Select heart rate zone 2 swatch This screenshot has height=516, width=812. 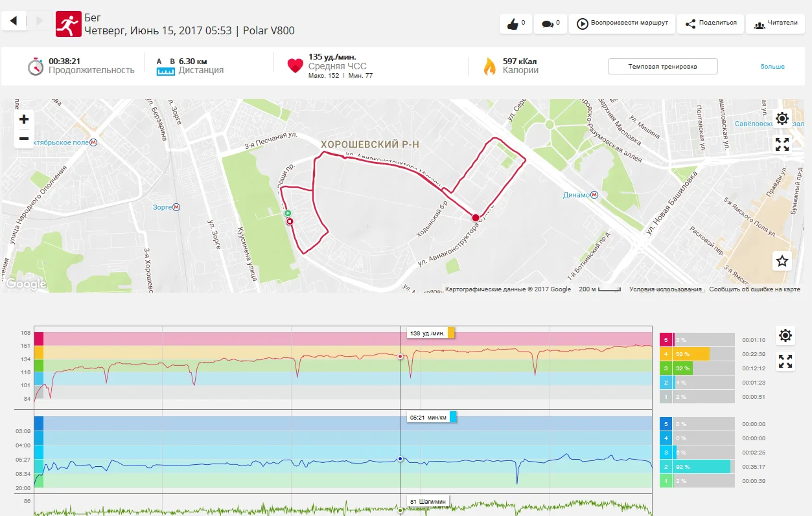tap(666, 383)
